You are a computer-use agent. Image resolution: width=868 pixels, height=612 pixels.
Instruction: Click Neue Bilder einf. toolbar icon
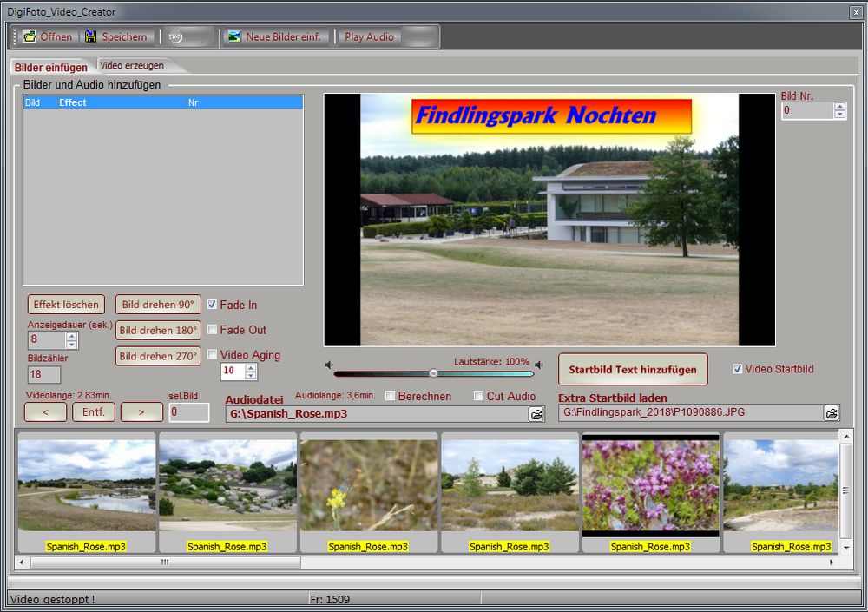[233, 36]
